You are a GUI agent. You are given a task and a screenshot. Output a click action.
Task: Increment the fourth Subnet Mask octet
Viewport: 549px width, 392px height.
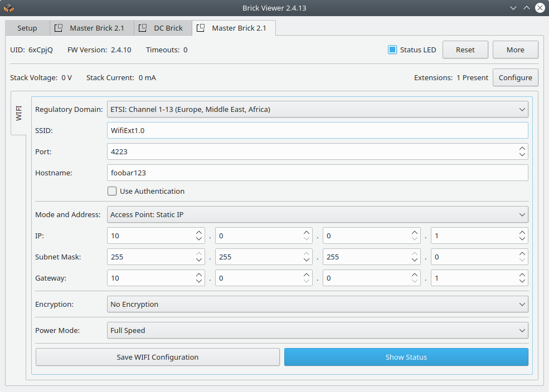tap(522, 254)
